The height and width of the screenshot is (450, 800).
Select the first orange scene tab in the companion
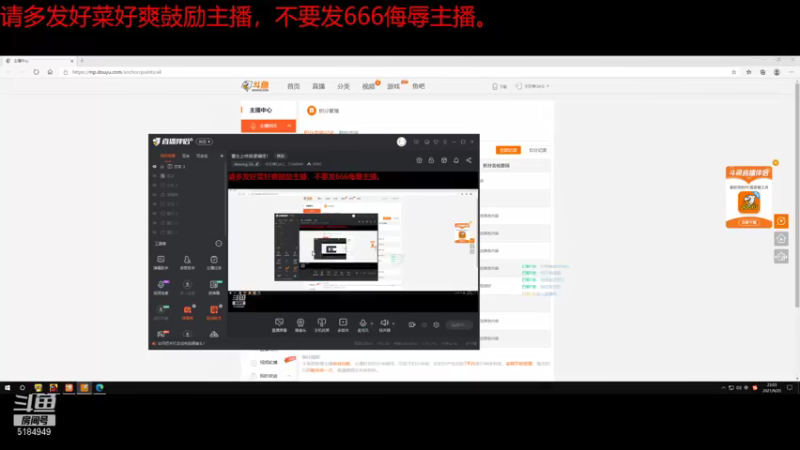[x=167, y=156]
